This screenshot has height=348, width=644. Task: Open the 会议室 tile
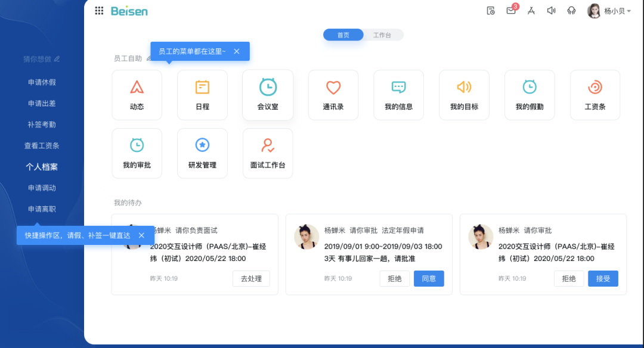click(268, 95)
